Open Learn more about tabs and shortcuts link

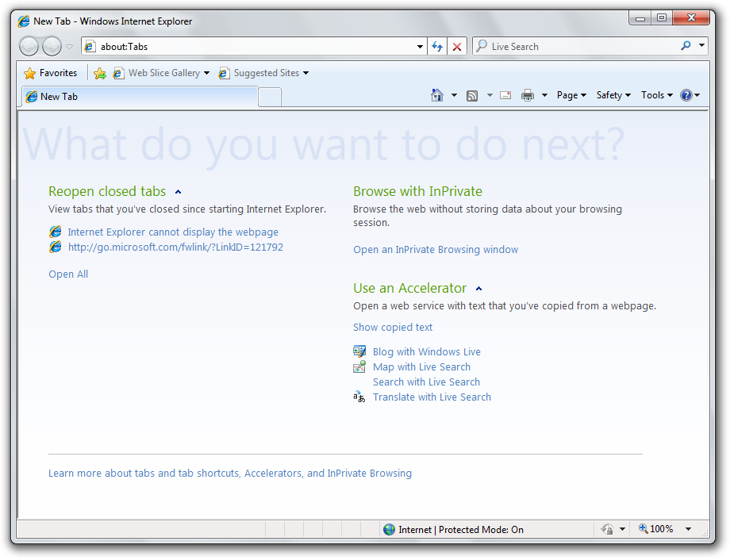(230, 474)
